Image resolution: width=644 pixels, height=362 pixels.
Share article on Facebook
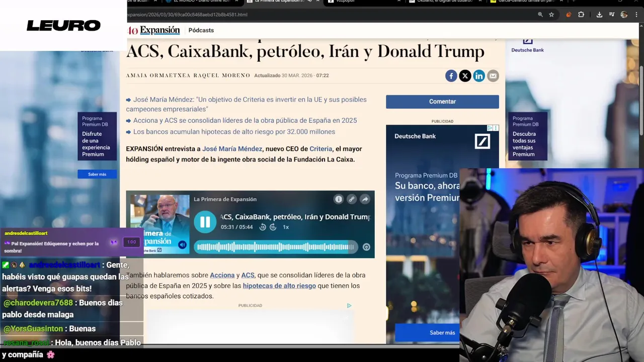pyautogui.click(x=451, y=76)
